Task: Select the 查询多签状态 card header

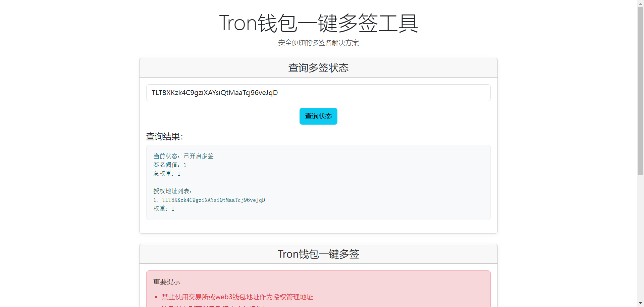Action: (x=318, y=68)
